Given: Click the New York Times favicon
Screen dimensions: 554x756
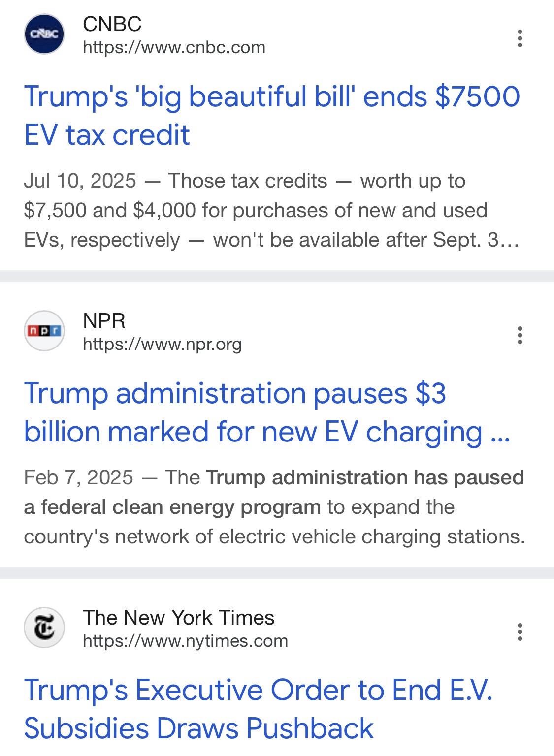Looking at the screenshot, I should click(44, 628).
